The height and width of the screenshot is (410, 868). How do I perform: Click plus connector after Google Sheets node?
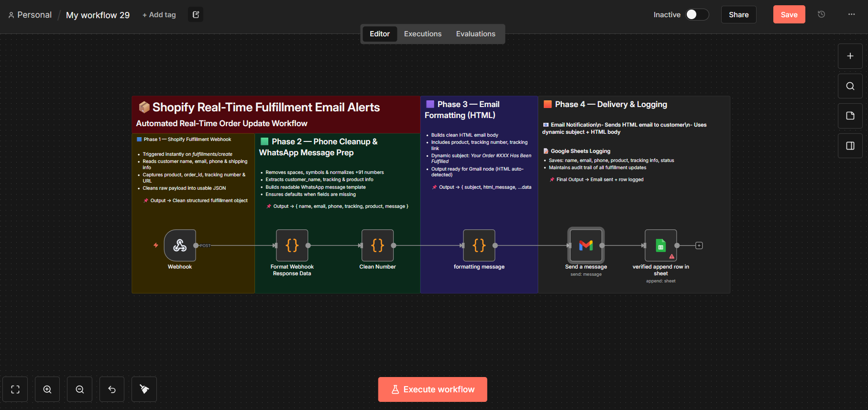(x=699, y=246)
